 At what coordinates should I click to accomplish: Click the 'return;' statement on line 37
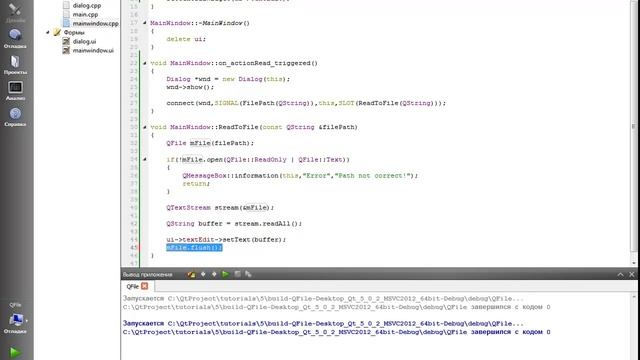tap(196, 183)
